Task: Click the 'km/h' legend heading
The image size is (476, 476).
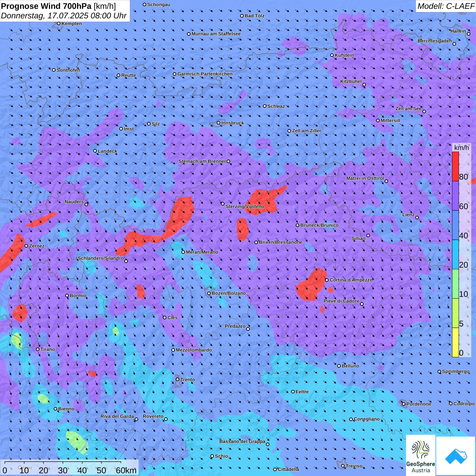Action: pyautogui.click(x=462, y=147)
